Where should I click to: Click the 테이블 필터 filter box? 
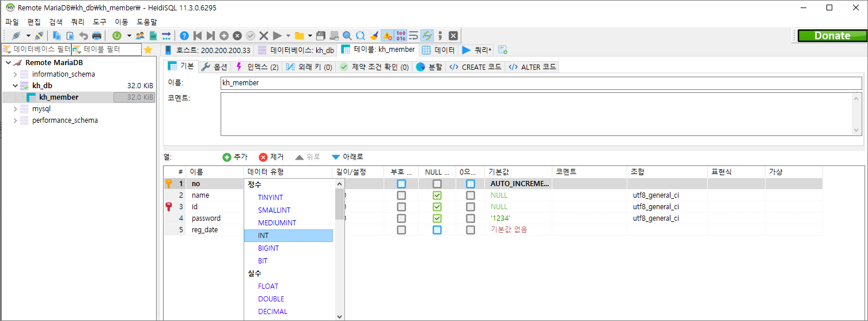pos(106,50)
